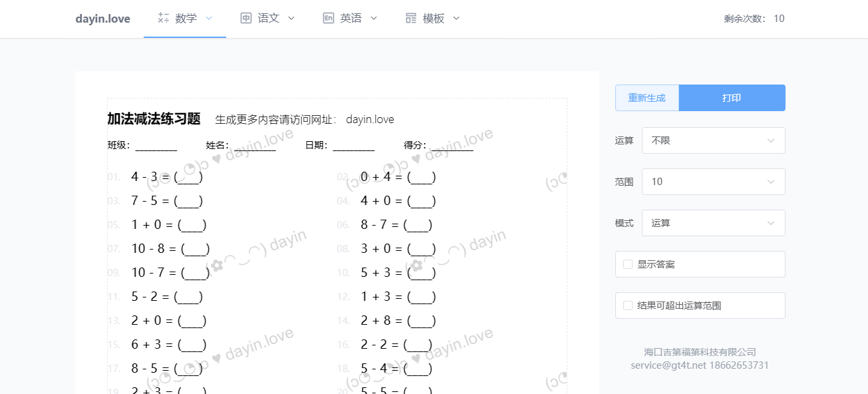Viewport: 868px width, 394px height.
Task: Click the chevron arrow next to 英语
Action: click(374, 19)
